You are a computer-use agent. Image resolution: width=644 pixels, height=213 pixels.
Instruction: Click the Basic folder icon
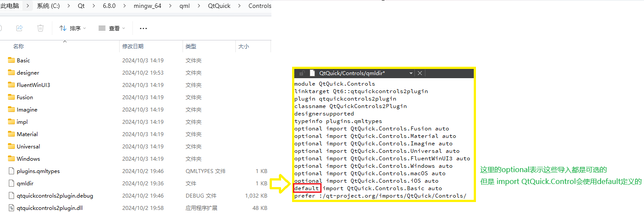pyautogui.click(x=11, y=60)
